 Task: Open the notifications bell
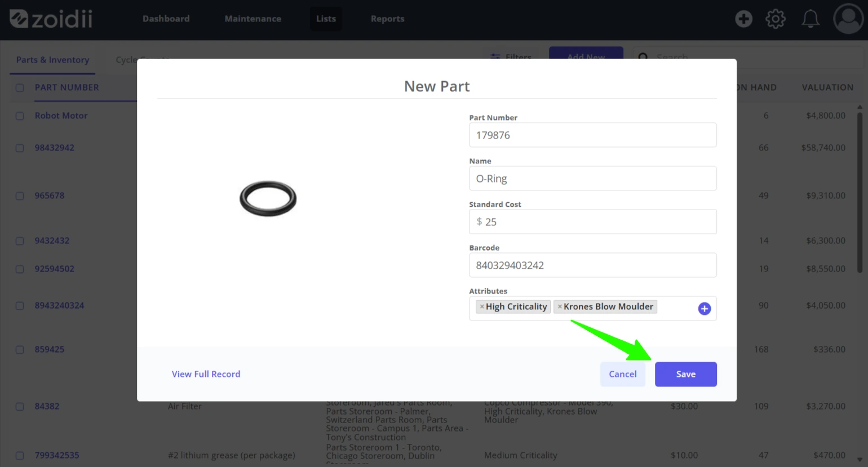pyautogui.click(x=811, y=19)
